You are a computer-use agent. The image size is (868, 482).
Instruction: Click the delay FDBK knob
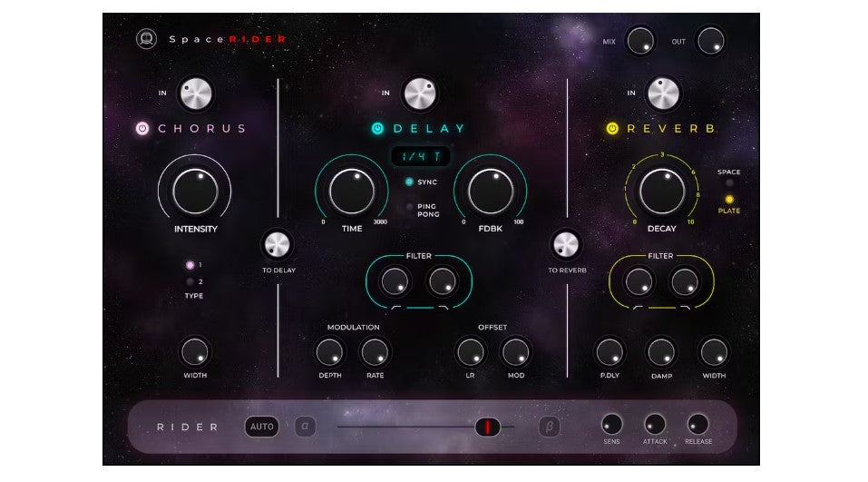coord(491,192)
